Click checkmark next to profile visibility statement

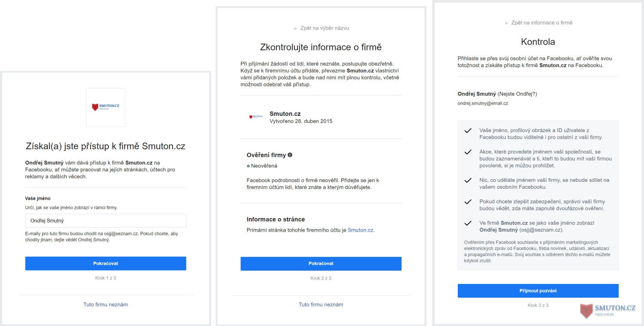(x=468, y=130)
